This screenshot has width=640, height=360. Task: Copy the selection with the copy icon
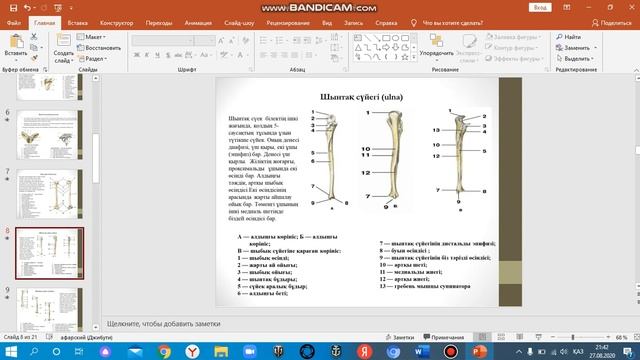(34, 48)
